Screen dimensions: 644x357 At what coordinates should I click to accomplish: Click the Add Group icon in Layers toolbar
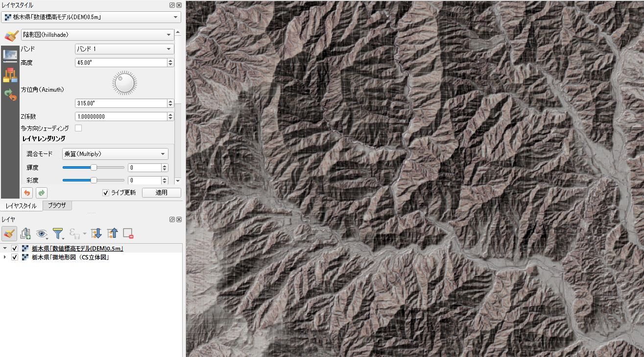click(x=26, y=233)
